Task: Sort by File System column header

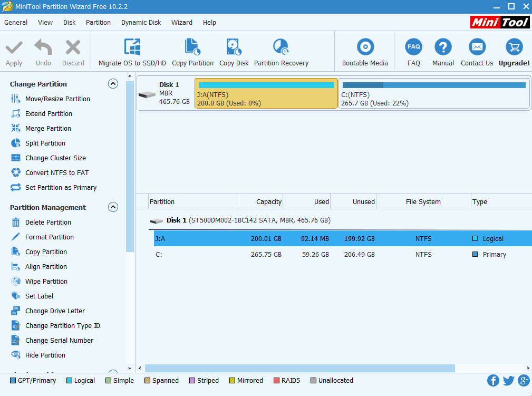Action: click(423, 201)
